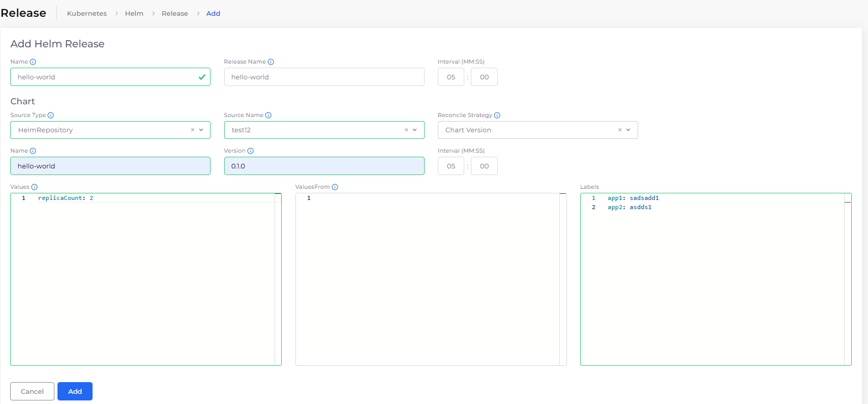Screen dimensions: 868x404
Task: Click info icon beside Release Name label
Action: (x=271, y=62)
